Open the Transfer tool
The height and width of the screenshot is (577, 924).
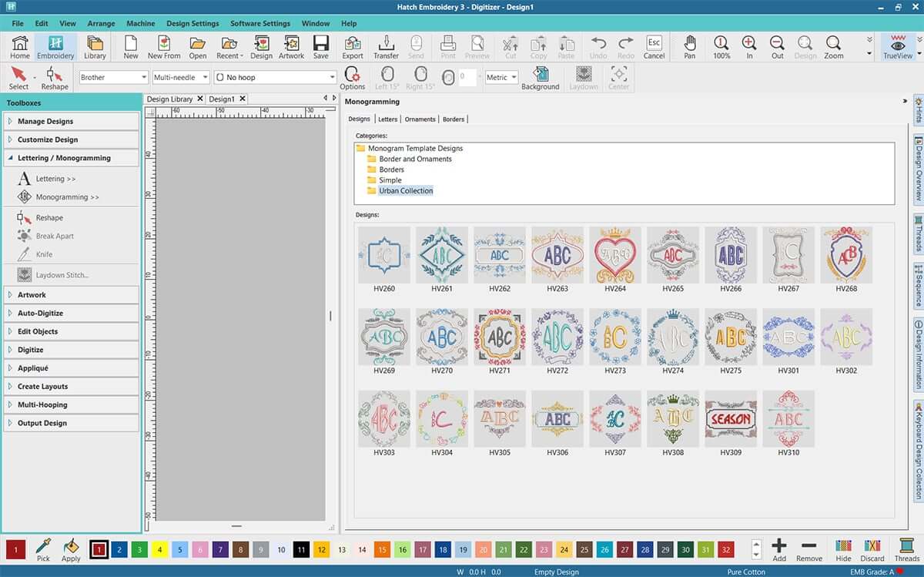coord(386,46)
